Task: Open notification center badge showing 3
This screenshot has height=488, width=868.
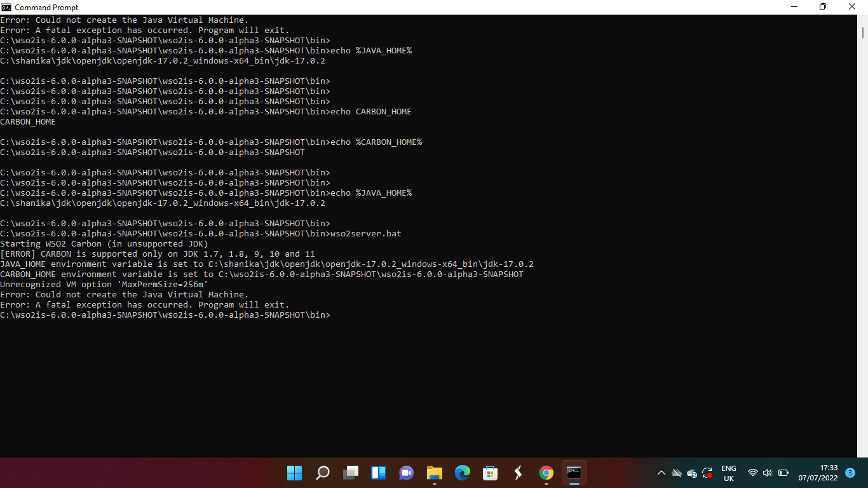Action: tap(850, 473)
